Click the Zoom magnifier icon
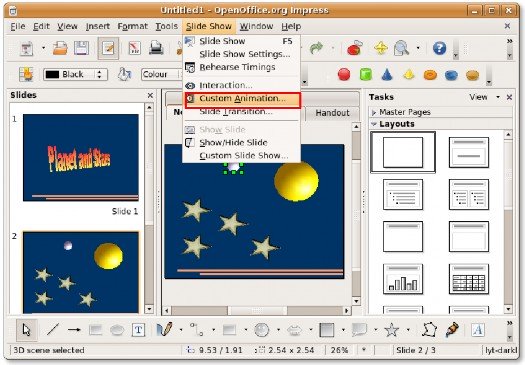This screenshot has width=525, height=365. [401, 49]
